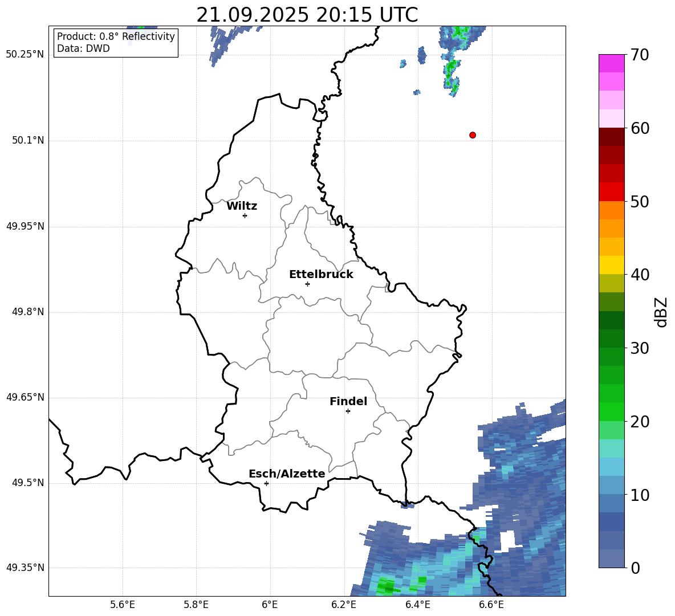Click the 50.1°N latitude label
The height and width of the screenshot is (616, 675).
(x=28, y=140)
